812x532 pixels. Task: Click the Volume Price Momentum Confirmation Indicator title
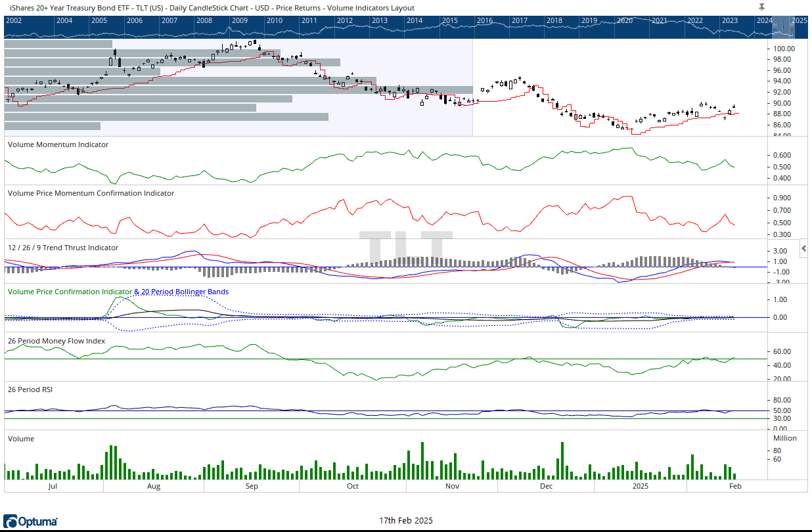coord(90,193)
